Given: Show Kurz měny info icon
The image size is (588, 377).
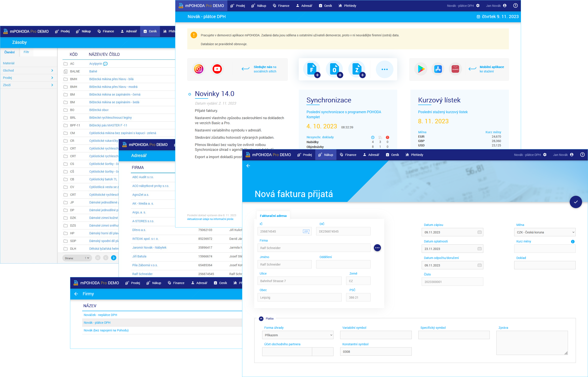Looking at the screenshot, I should [573, 242].
